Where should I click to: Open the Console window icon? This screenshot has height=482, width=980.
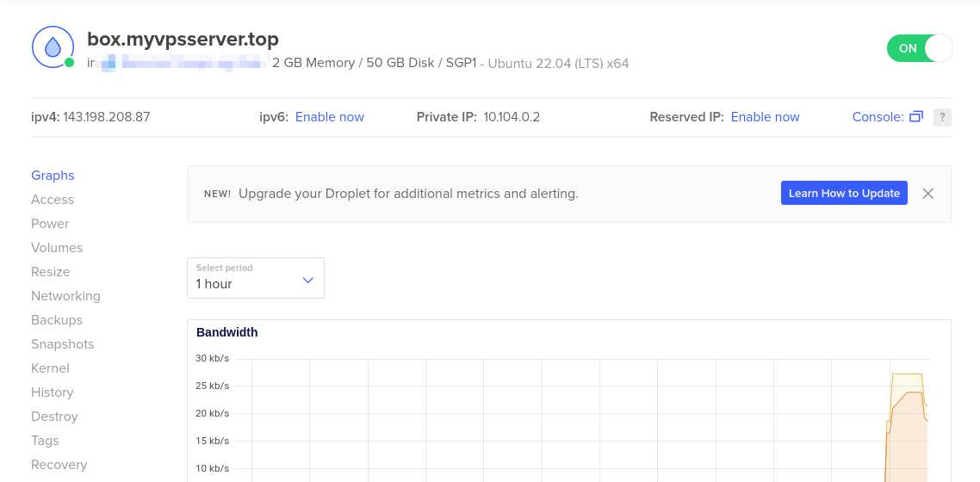tap(916, 117)
